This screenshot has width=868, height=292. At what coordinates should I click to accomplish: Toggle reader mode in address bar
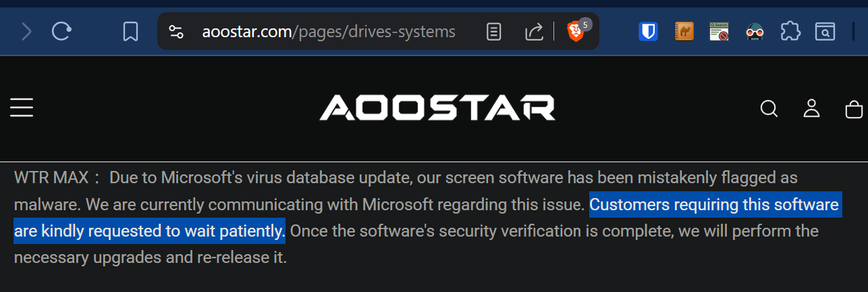pyautogui.click(x=494, y=32)
